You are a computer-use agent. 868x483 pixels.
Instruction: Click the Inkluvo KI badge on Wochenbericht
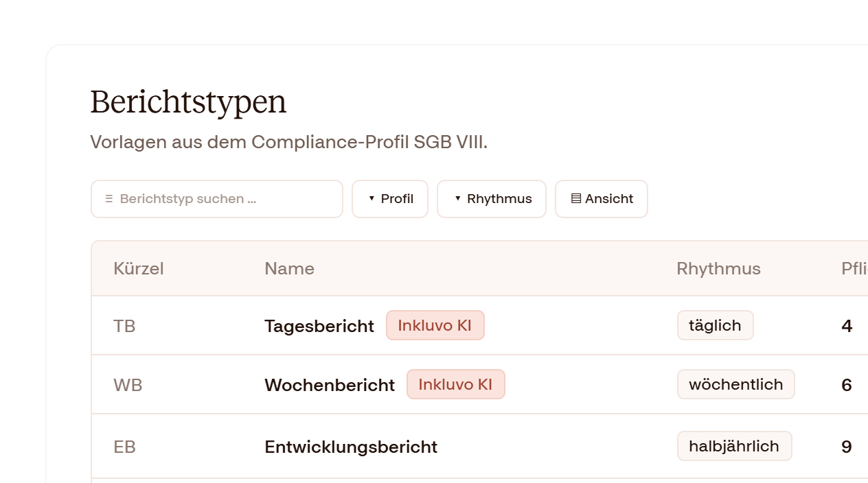click(456, 384)
